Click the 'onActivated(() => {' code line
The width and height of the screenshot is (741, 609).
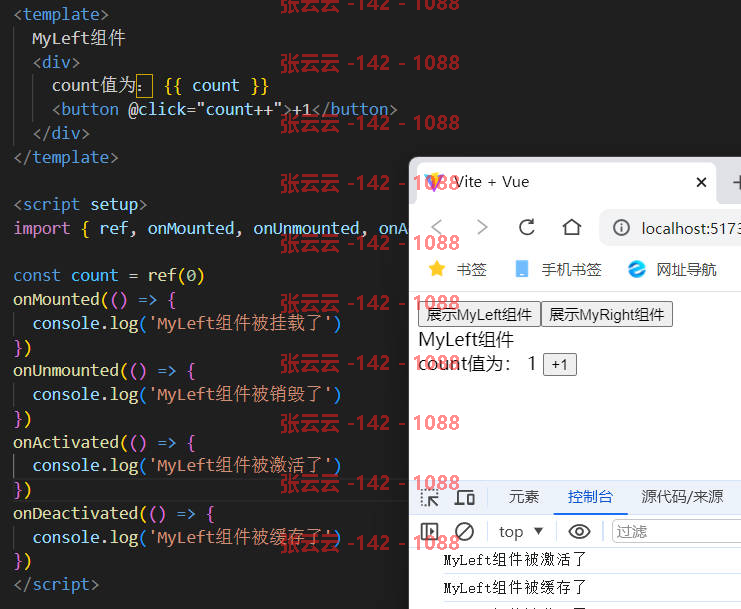[104, 443]
